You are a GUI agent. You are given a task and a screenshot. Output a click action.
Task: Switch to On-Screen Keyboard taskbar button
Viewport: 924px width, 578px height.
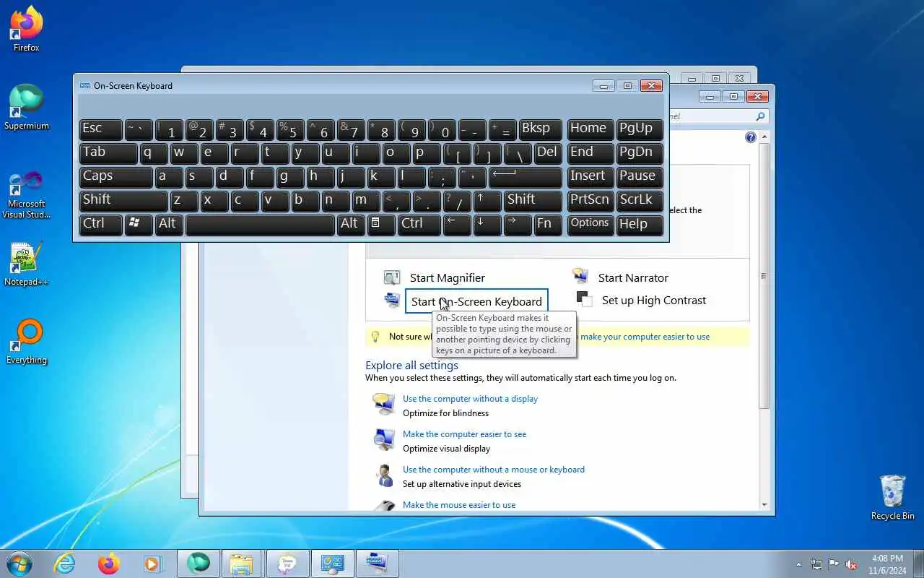coord(376,564)
